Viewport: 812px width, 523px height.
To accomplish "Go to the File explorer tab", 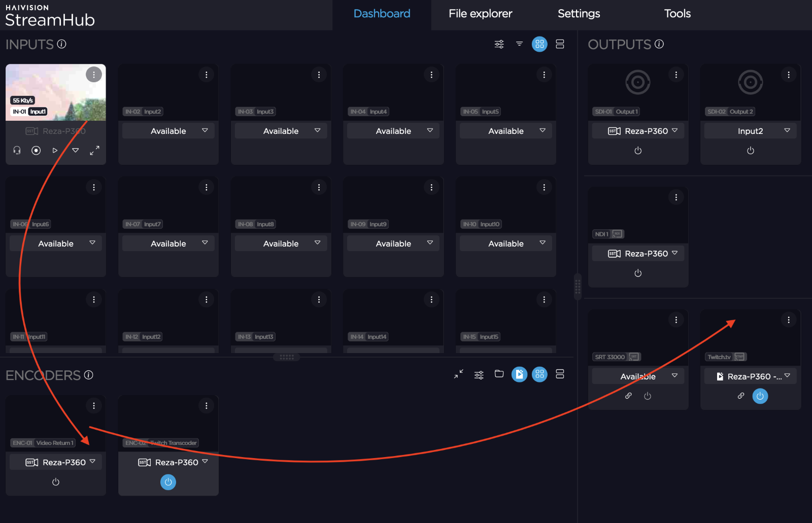I will tap(480, 14).
